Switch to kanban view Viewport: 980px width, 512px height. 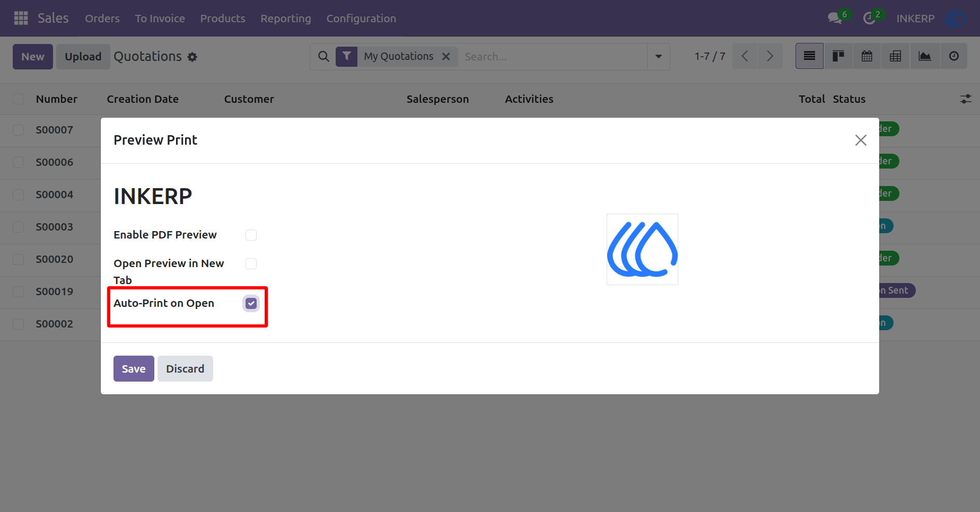coord(838,56)
